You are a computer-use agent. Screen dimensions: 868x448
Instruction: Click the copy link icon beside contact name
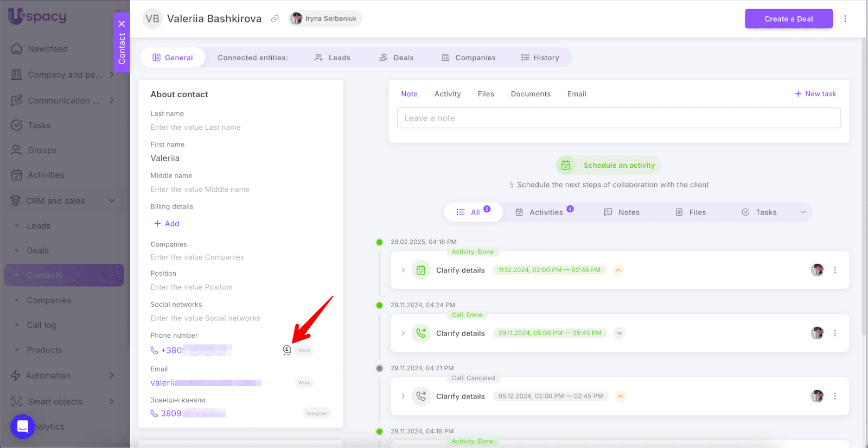click(x=275, y=19)
